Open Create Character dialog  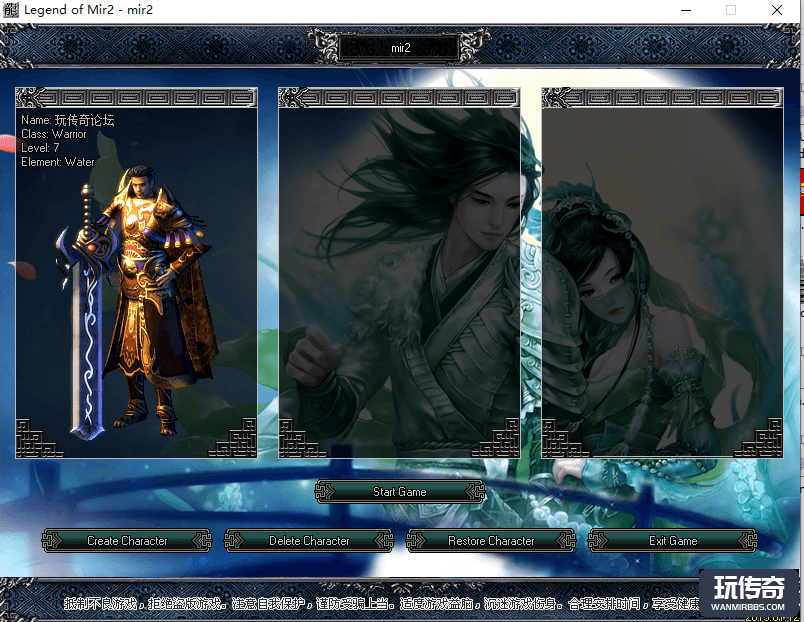tap(127, 540)
